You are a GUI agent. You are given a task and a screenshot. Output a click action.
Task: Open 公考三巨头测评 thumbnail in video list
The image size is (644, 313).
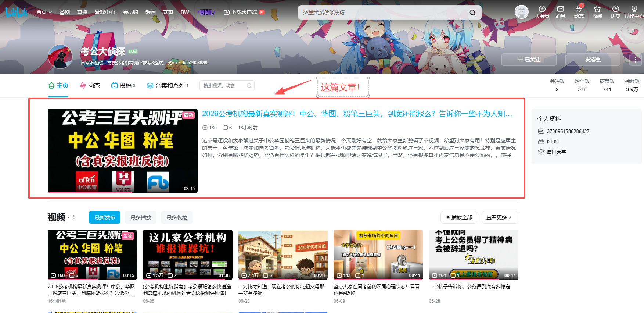[x=92, y=255]
